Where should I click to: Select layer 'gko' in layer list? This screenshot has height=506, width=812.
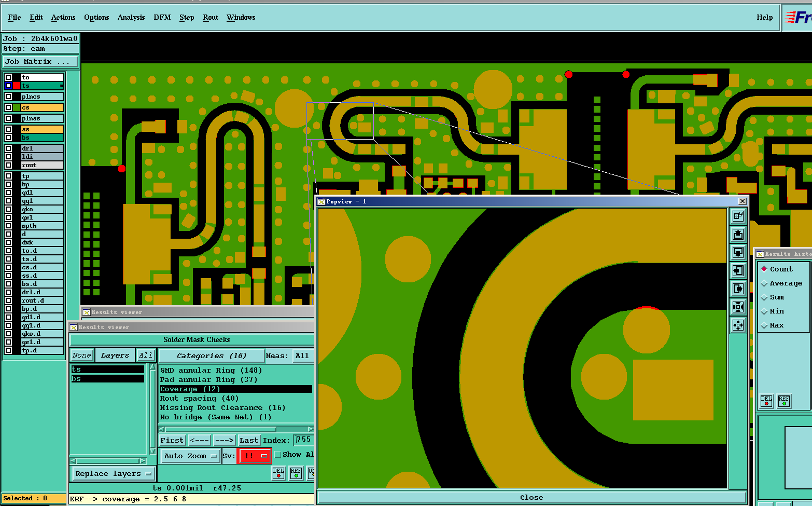point(42,209)
